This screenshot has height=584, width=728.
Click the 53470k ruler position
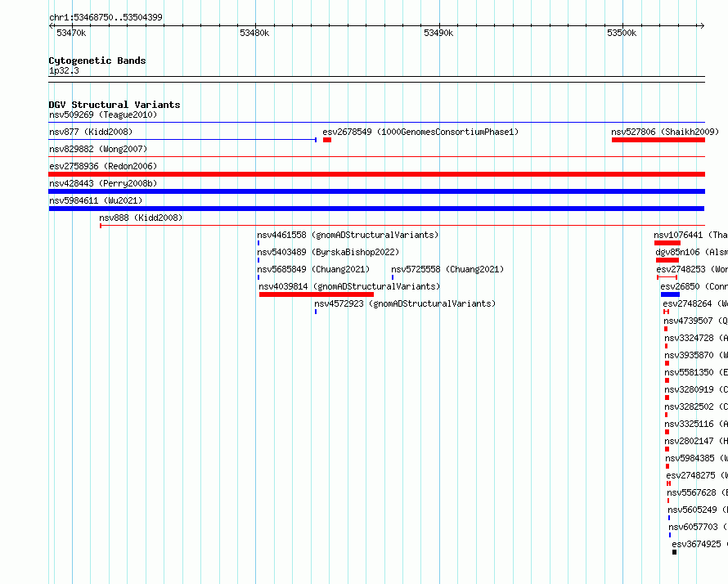click(x=71, y=33)
